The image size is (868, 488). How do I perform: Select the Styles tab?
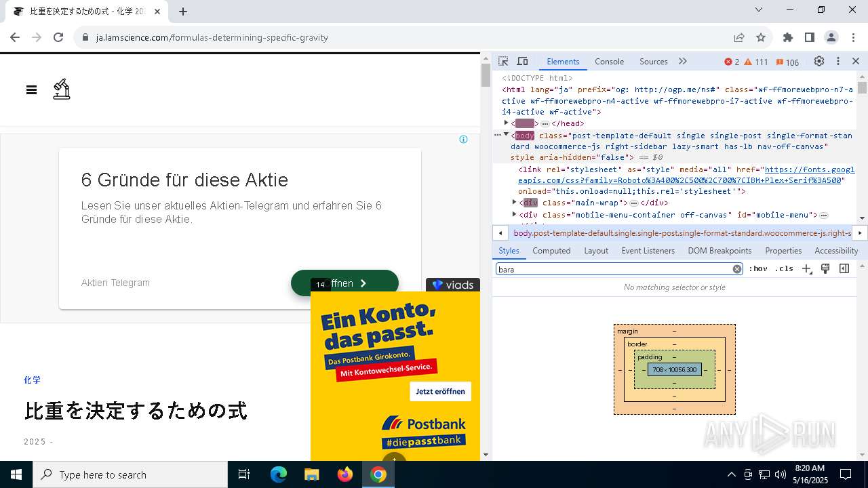509,250
